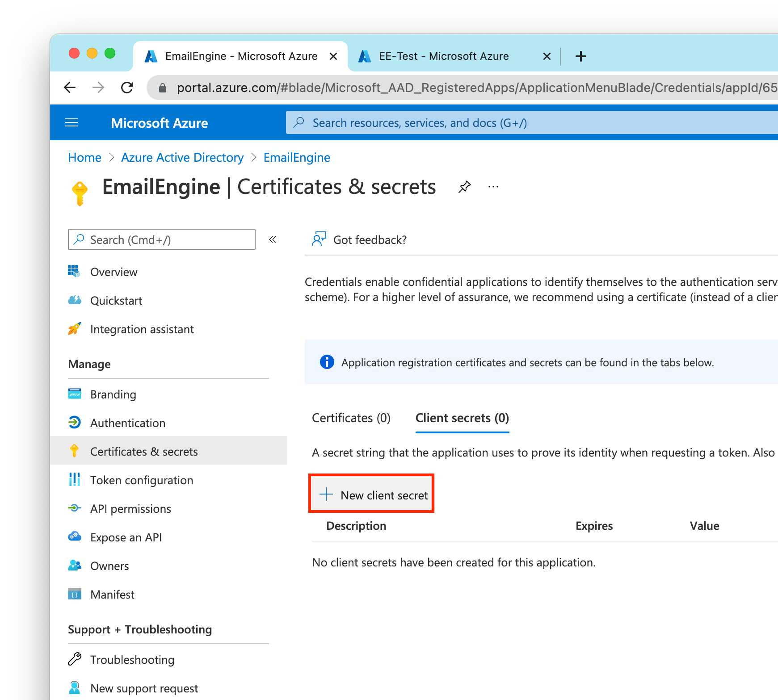Pin the Certificates & secrets blade

[x=465, y=187]
